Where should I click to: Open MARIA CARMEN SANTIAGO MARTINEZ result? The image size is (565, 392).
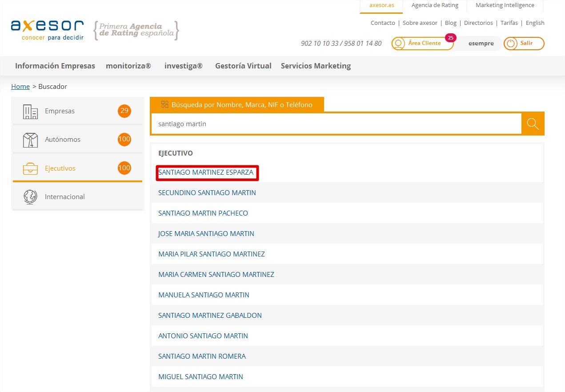pyautogui.click(x=216, y=275)
